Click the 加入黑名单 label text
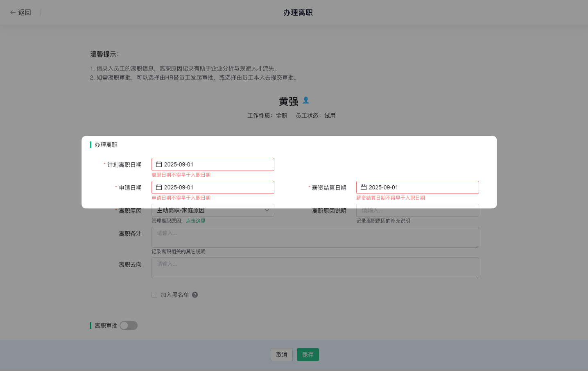The height and width of the screenshot is (371, 588). pos(175,295)
